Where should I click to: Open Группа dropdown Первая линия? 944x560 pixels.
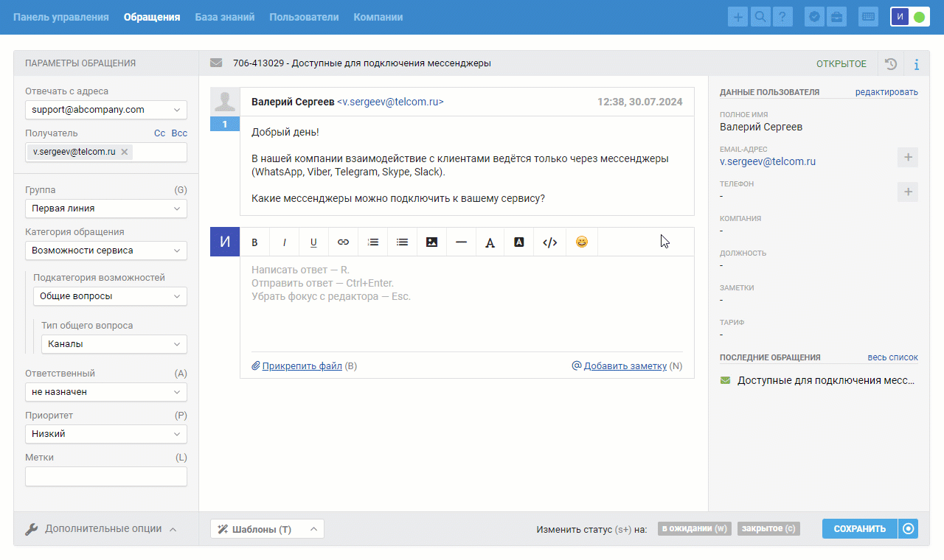(106, 209)
